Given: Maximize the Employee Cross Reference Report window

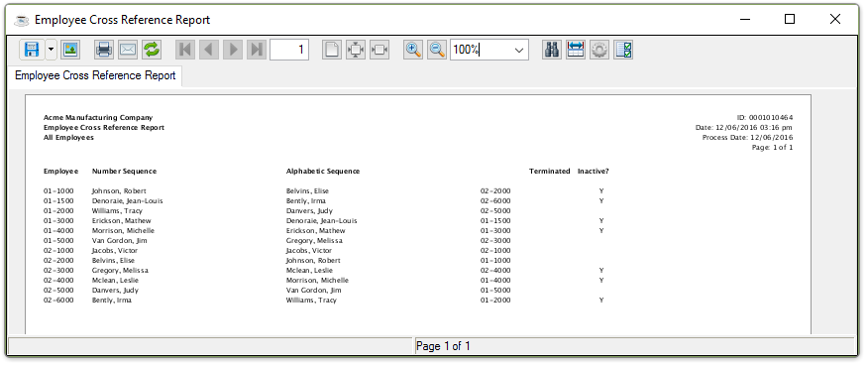Looking at the screenshot, I should point(790,20).
